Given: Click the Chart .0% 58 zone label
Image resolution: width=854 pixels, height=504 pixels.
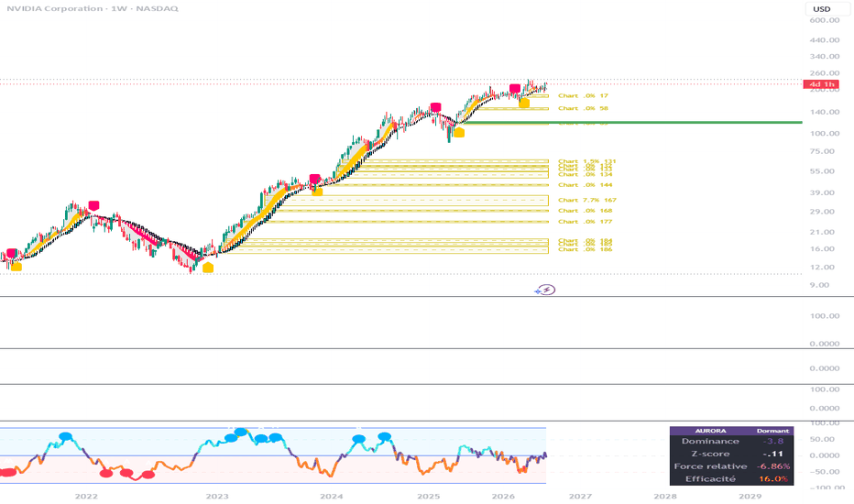Looking at the screenshot, I should click(583, 108).
